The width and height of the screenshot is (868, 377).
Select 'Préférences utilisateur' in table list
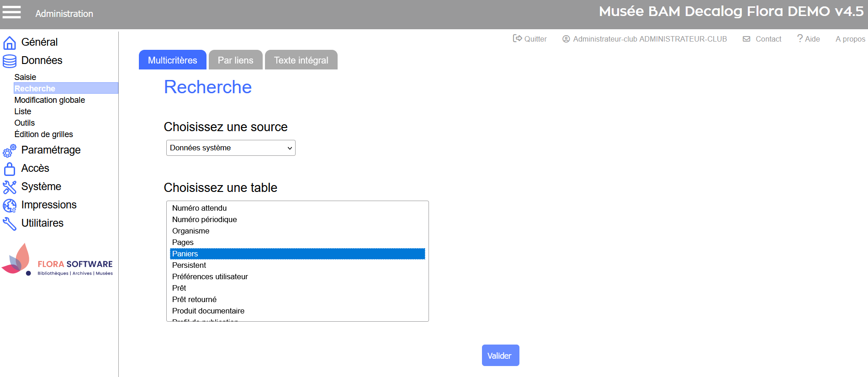[x=210, y=276]
